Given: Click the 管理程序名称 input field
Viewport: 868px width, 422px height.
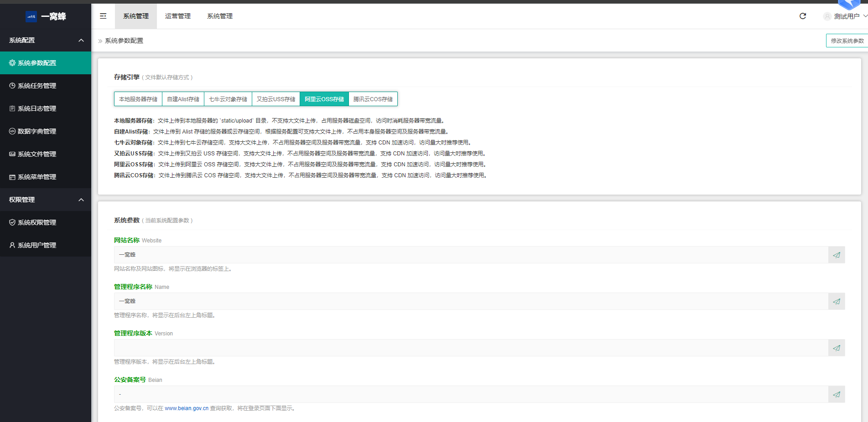Looking at the screenshot, I should tap(471, 301).
